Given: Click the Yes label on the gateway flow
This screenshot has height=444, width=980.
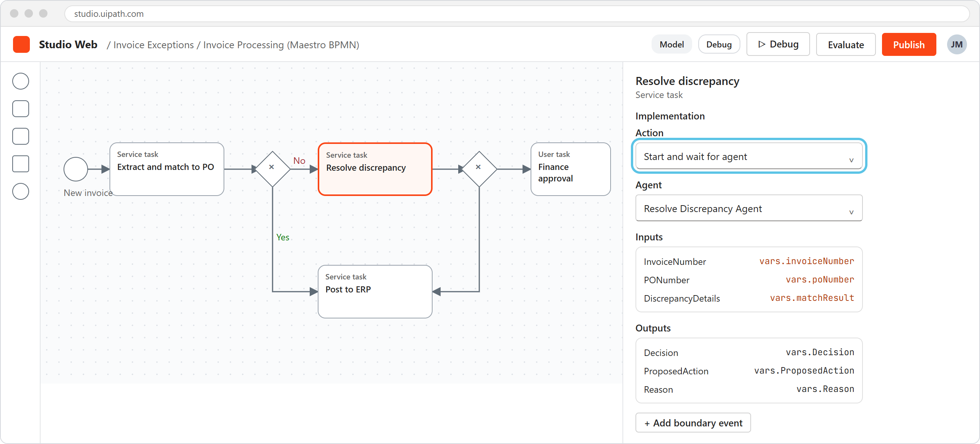Looking at the screenshot, I should click(x=283, y=237).
